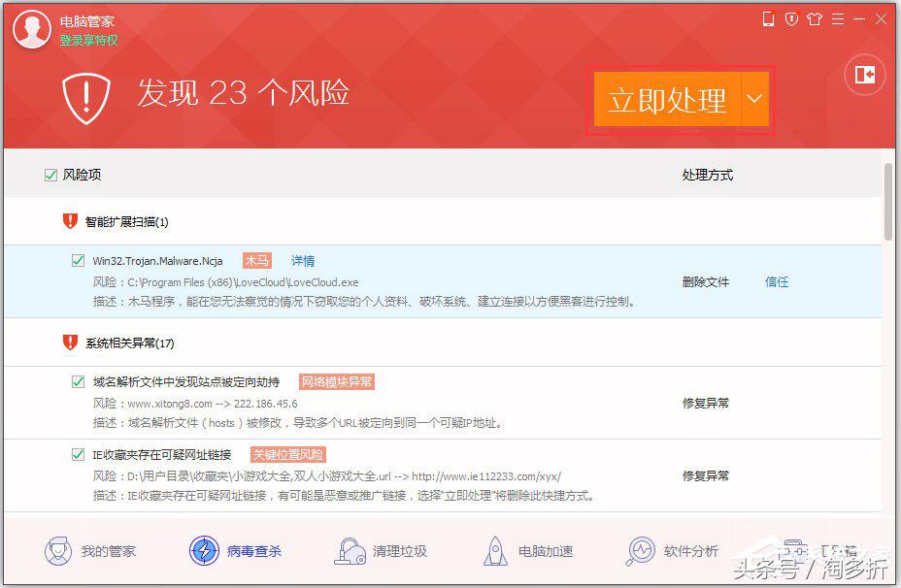Click the 详情 link for the trojan
Viewport: 901px width, 588px height.
(302, 260)
